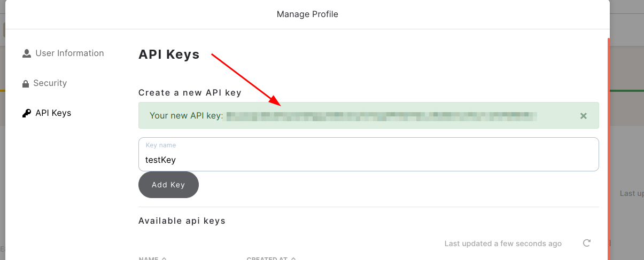Click the API Keys key icon
Image resolution: width=644 pixels, height=260 pixels.
27,113
